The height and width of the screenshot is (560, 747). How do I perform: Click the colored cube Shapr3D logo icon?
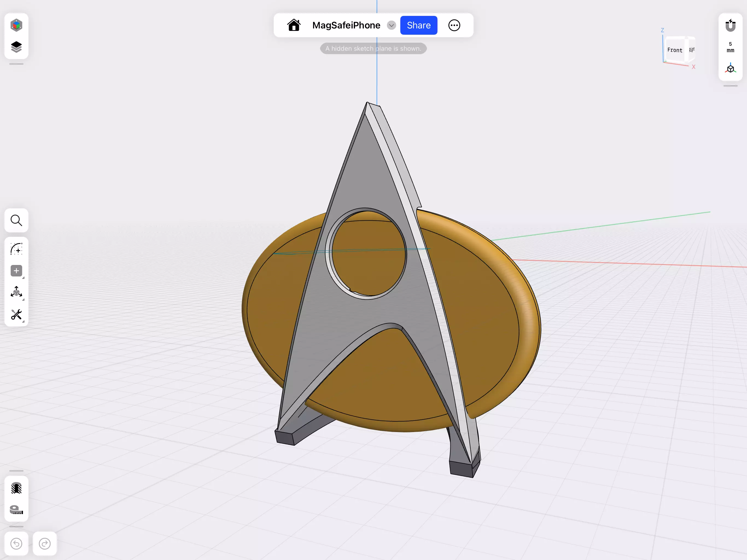tap(16, 25)
